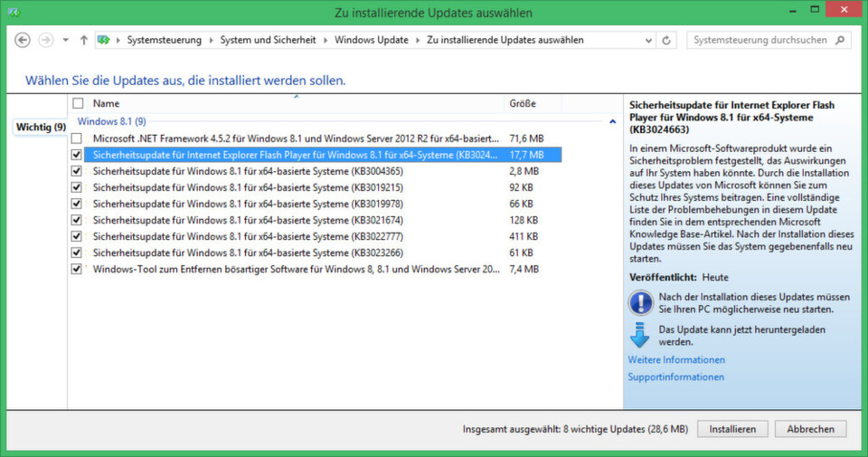The height and width of the screenshot is (457, 868).
Task: Select the KB3019215 update row text
Action: 248,187
